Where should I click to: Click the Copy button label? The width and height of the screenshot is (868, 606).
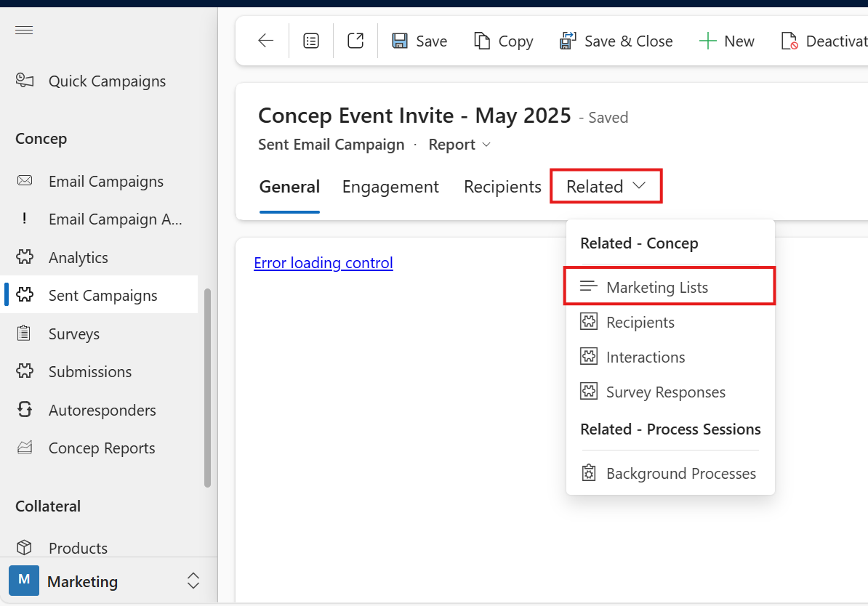pyautogui.click(x=515, y=41)
